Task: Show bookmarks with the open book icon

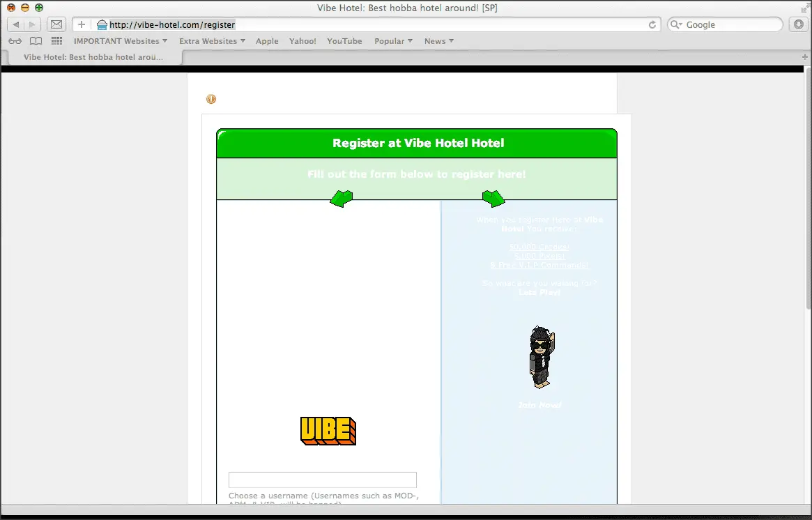Action: click(x=36, y=41)
